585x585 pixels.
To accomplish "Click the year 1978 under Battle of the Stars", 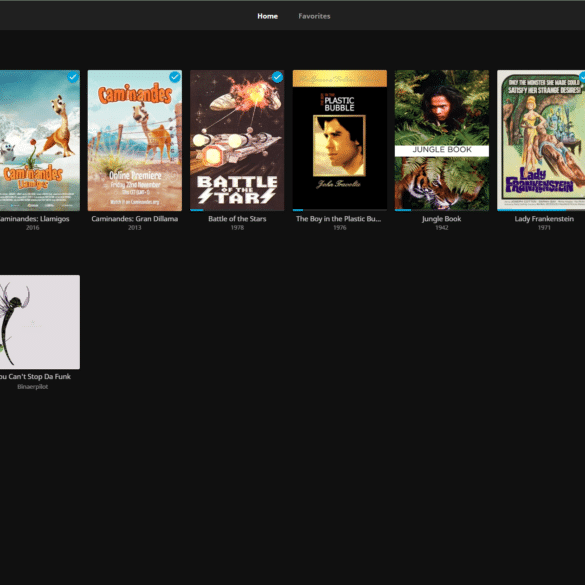I will [x=237, y=228].
